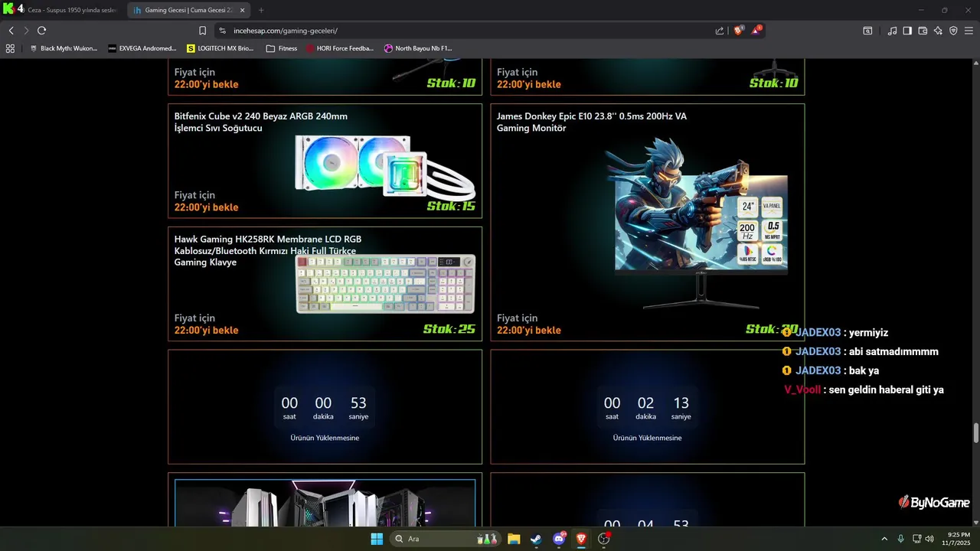Click Stok:25 on the keyboard card

pos(449,329)
